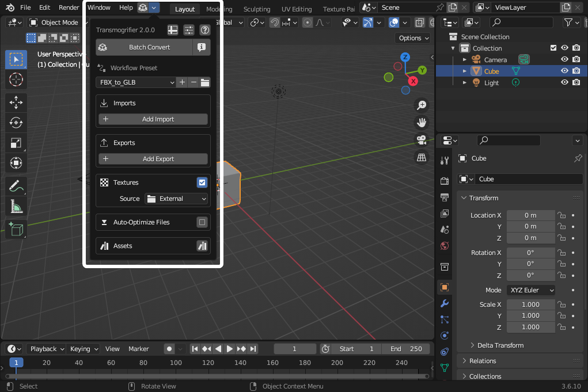
Task: Activate the Annotate tool
Action: tap(16, 186)
